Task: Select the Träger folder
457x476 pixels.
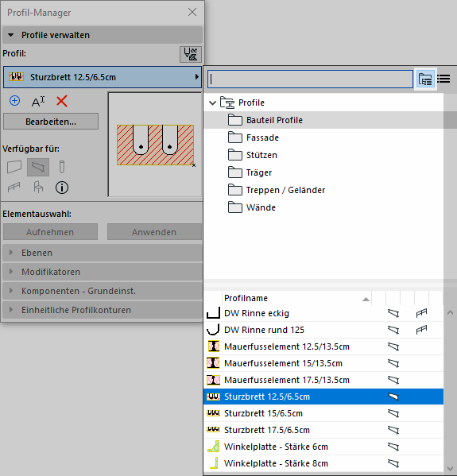Action: click(x=259, y=172)
